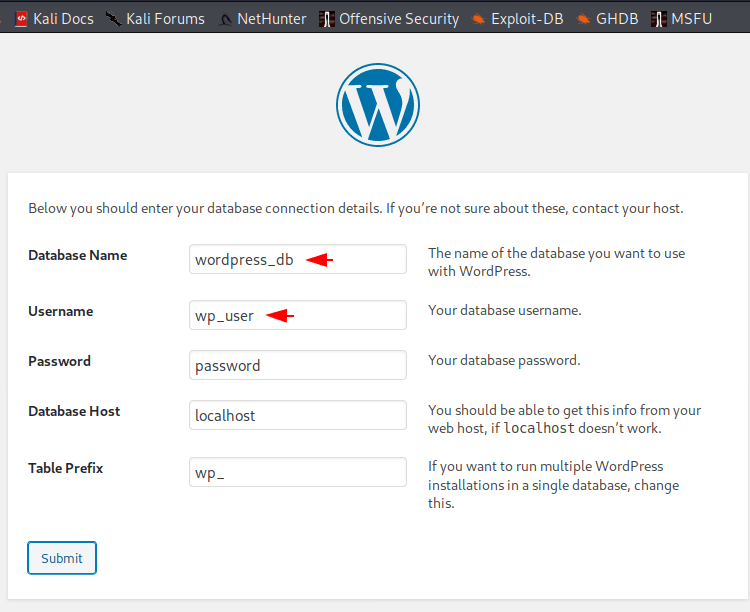Image resolution: width=750 pixels, height=612 pixels.
Task: Click the Database Host field with localhost
Action: 298,415
